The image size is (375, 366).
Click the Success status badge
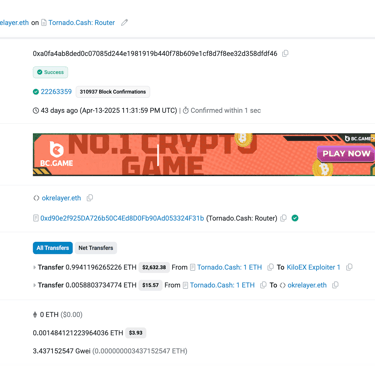(50, 72)
